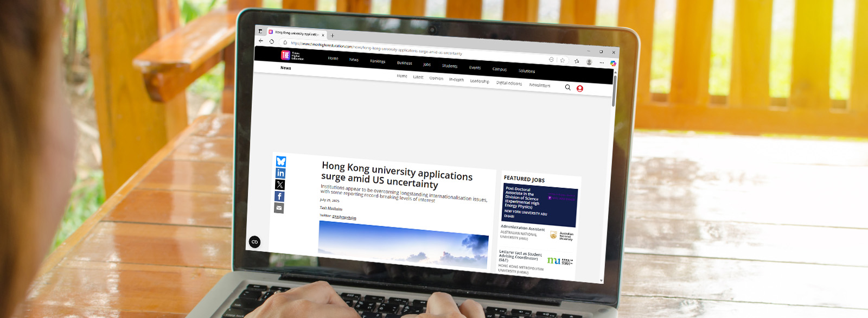Click the vertical page scrollbar
868x318 pixels.
tap(614, 90)
